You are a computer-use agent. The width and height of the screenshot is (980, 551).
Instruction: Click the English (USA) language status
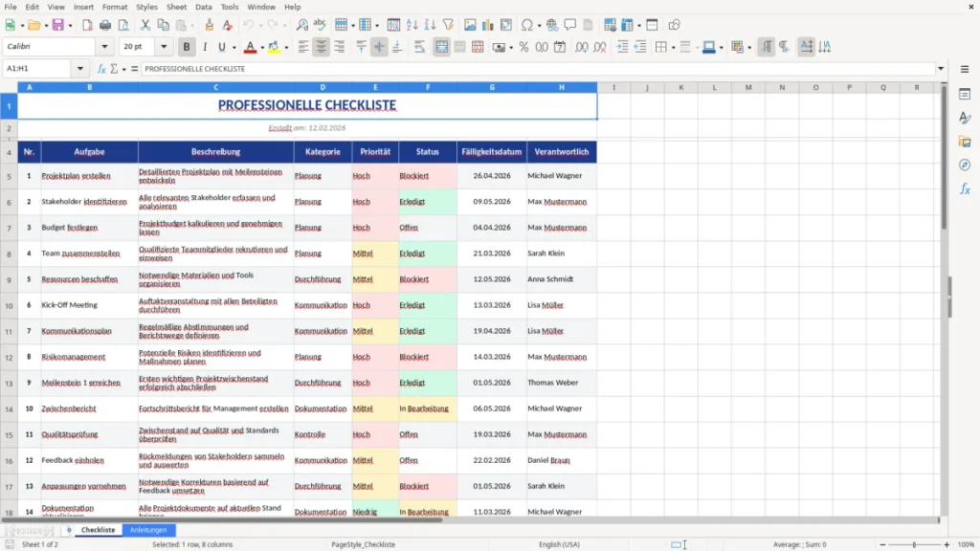(x=559, y=544)
